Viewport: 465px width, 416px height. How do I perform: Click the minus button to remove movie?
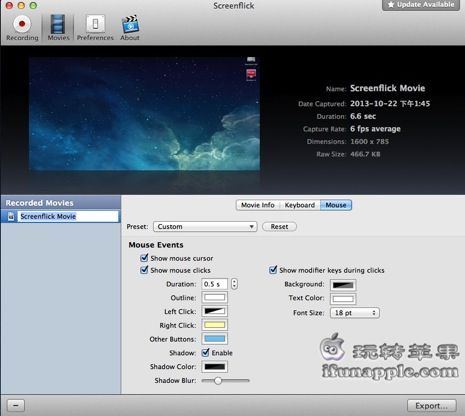16,406
